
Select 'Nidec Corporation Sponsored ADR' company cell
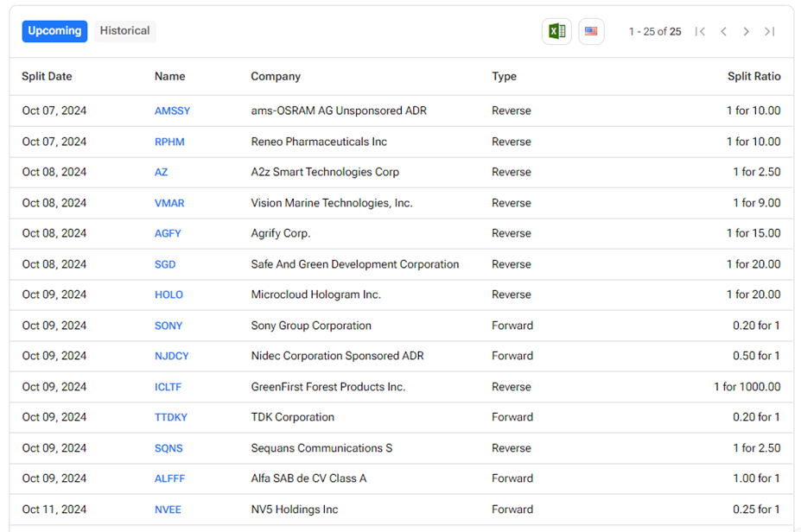click(x=338, y=356)
